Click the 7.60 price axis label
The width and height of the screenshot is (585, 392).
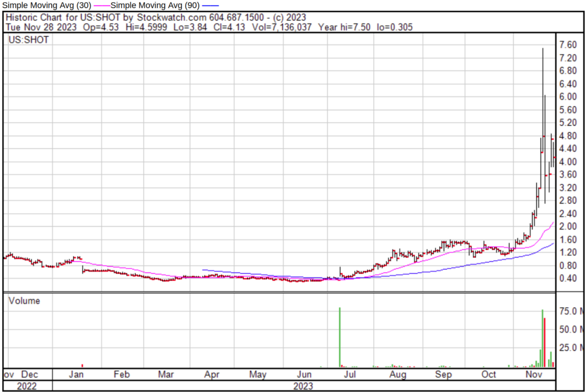(569, 45)
